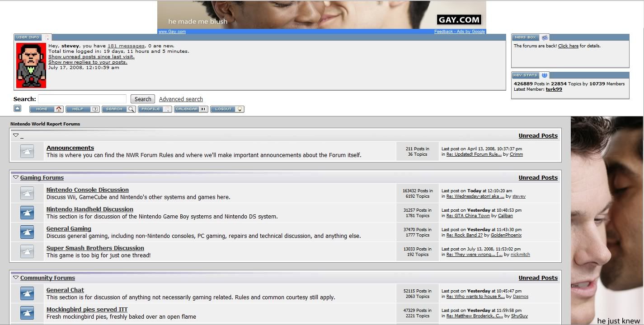The height and width of the screenshot is (325, 644).
Task: Collapse the Gaming Forums category
Action: [x=16, y=177]
